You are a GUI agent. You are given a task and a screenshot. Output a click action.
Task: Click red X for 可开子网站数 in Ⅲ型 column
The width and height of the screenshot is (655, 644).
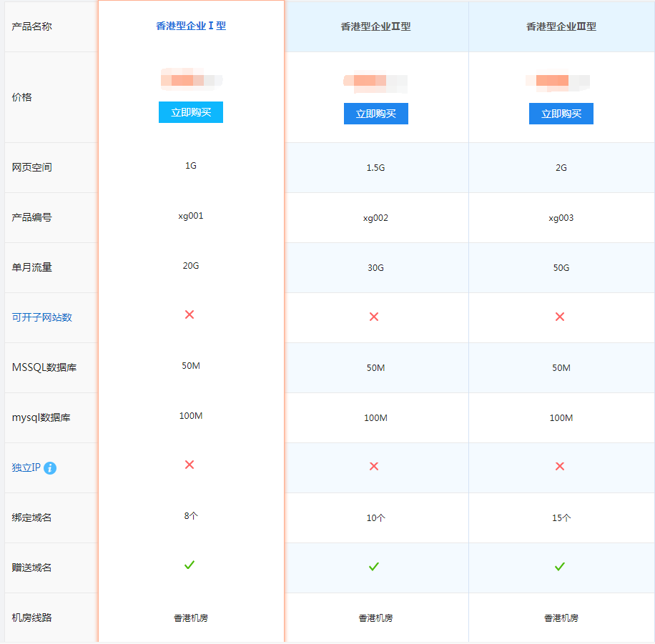click(x=560, y=317)
